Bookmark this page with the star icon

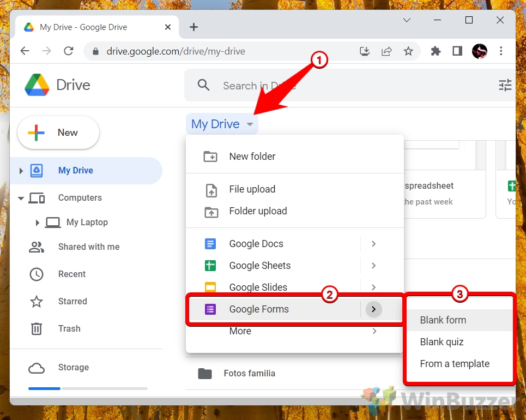pos(408,51)
